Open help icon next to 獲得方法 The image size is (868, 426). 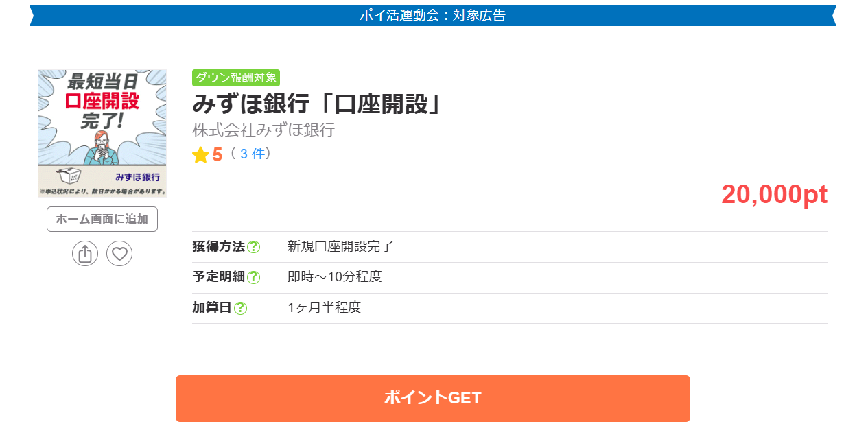254,247
